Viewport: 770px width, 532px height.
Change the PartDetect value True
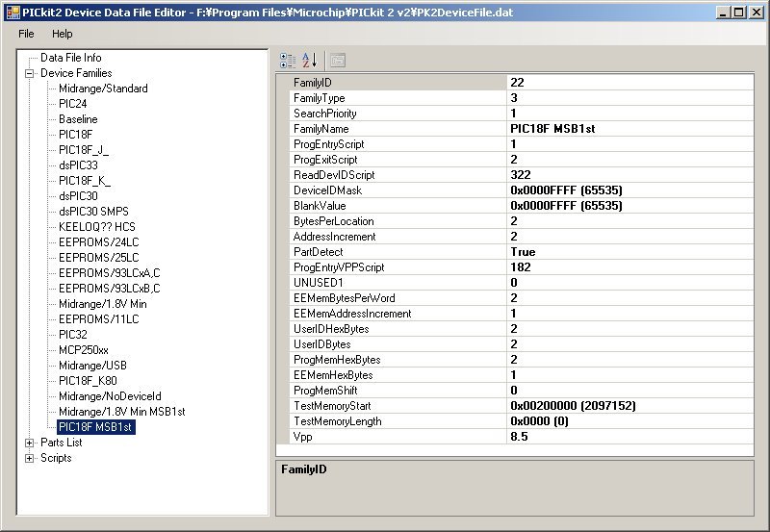pos(630,252)
